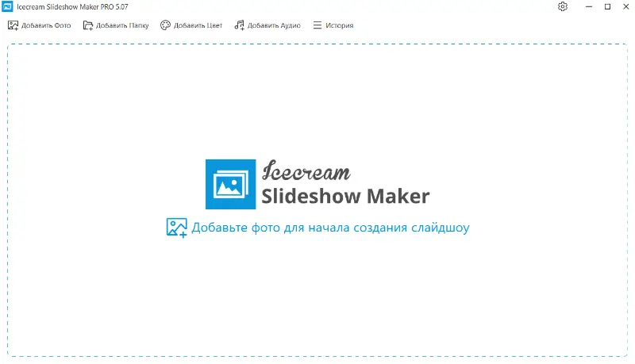Open the Добавить Цвет palette icon
Image resolution: width=635 pixels, height=364 pixels.
coord(165,25)
